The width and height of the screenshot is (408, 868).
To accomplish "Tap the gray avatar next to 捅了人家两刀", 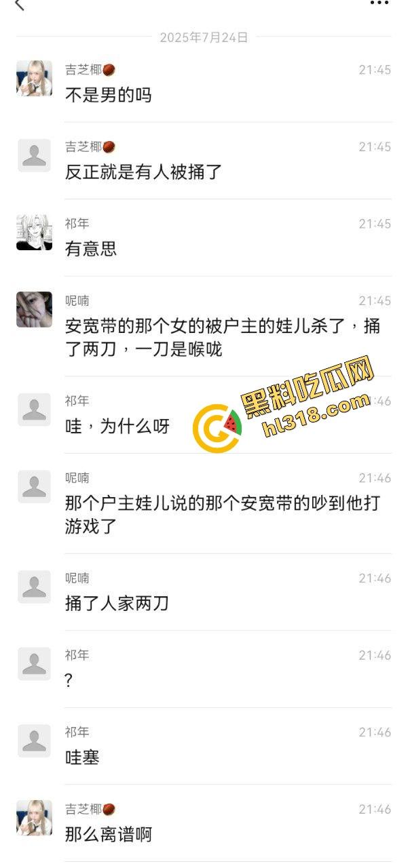I will pyautogui.click(x=34, y=587).
